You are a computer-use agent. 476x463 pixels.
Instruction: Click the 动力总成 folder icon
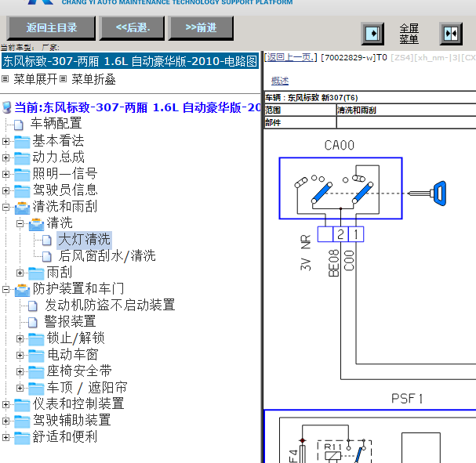pyautogui.click(x=22, y=158)
